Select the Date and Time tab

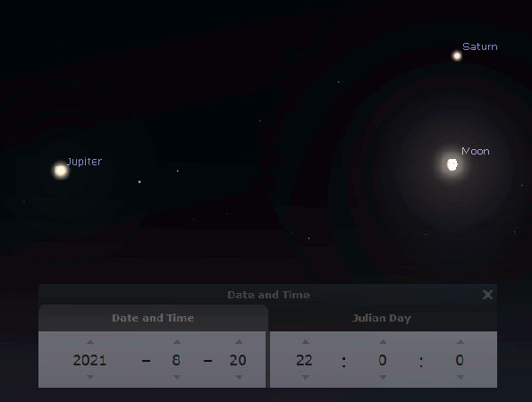[153, 318]
